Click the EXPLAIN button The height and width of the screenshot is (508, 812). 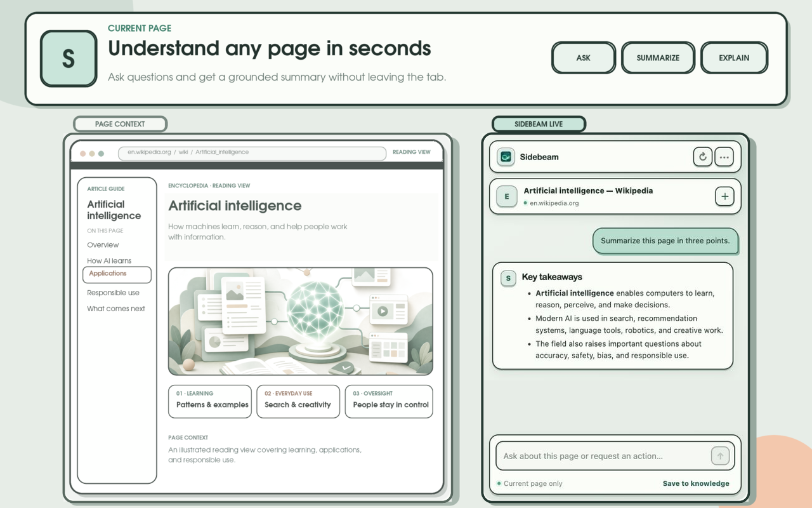pos(734,58)
